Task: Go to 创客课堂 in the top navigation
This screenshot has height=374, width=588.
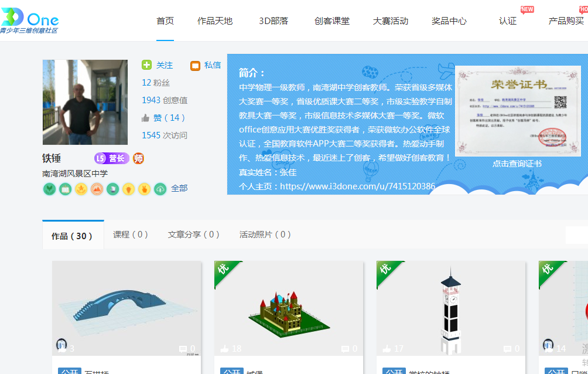Action: (x=332, y=21)
